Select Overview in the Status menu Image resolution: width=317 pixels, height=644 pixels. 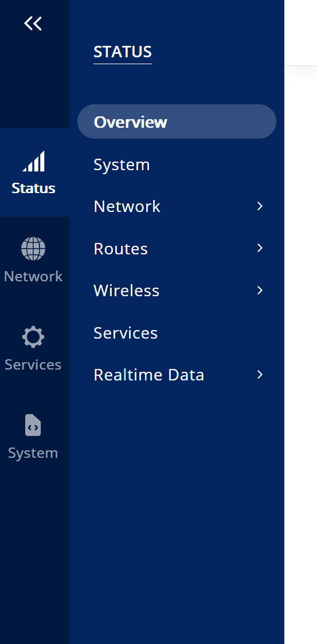pyautogui.click(x=177, y=121)
